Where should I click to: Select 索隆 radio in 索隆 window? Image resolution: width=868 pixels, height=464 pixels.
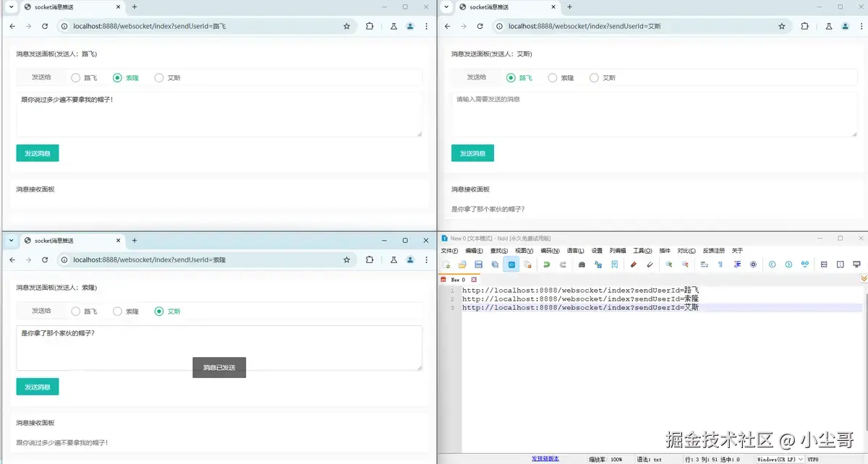[117, 312]
